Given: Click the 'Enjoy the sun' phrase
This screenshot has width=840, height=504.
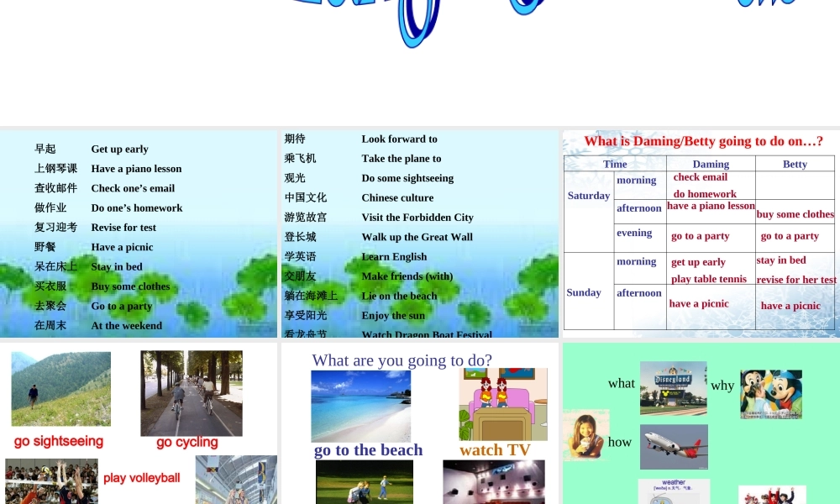Looking at the screenshot, I should pos(393,316).
